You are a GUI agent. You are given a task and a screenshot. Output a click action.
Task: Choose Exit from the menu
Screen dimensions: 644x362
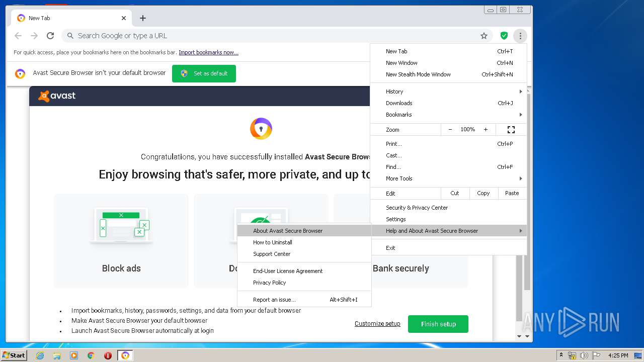click(448, 248)
